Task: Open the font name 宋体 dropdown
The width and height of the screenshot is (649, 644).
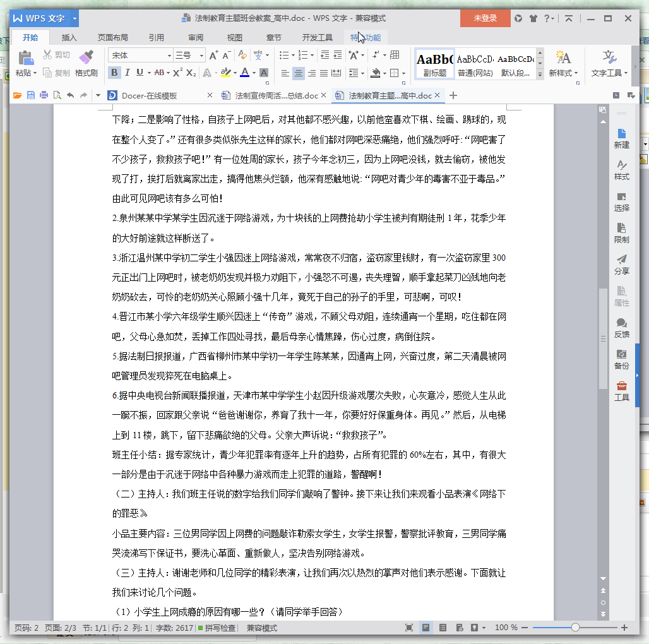Action: pyautogui.click(x=169, y=56)
